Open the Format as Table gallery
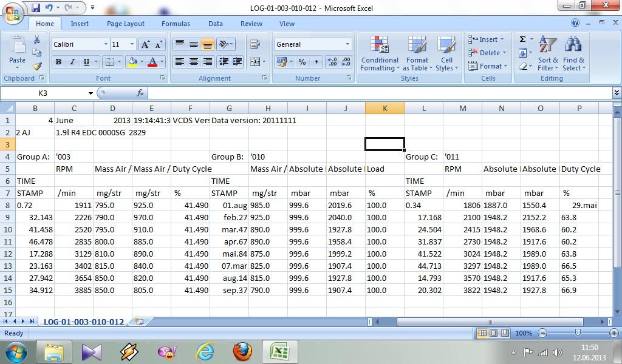622x364 pixels. 417,53
